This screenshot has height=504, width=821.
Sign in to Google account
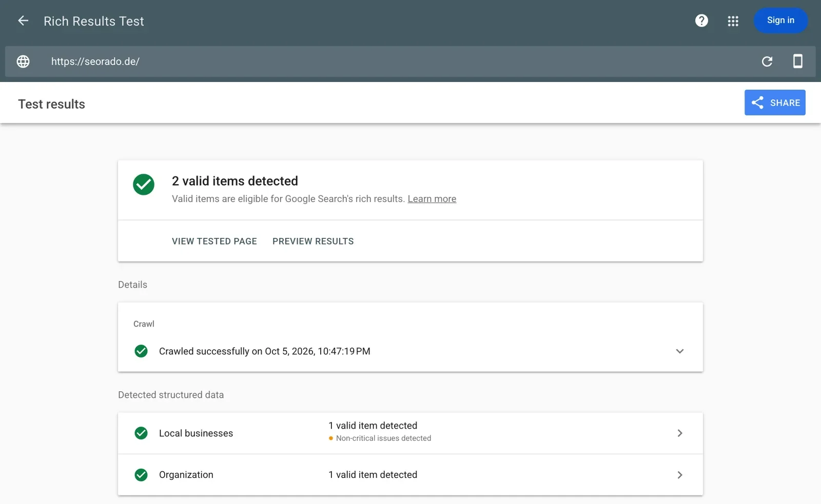(x=780, y=21)
